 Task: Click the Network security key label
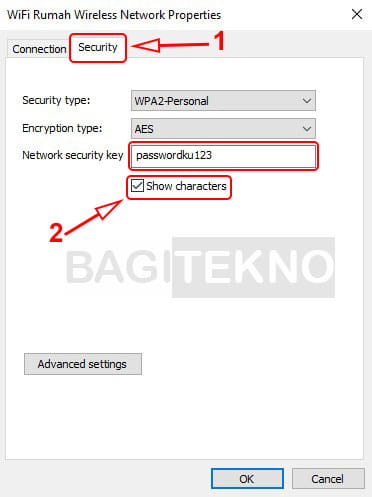[73, 155]
